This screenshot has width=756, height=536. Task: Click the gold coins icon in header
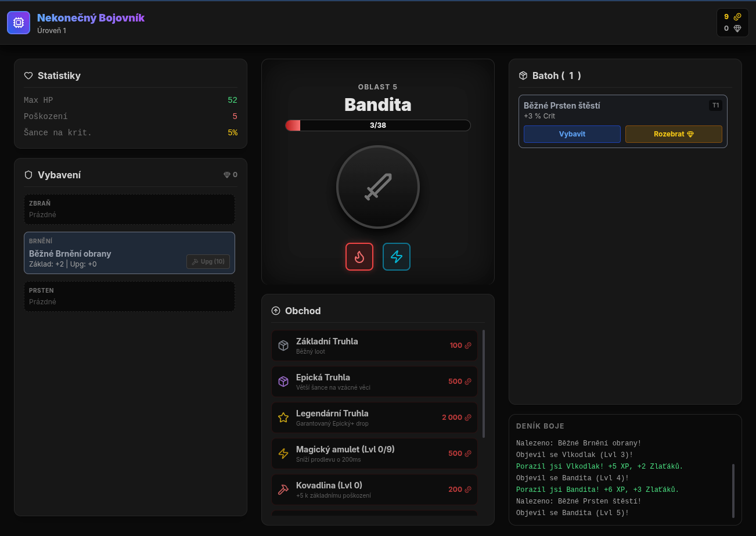coord(737,17)
